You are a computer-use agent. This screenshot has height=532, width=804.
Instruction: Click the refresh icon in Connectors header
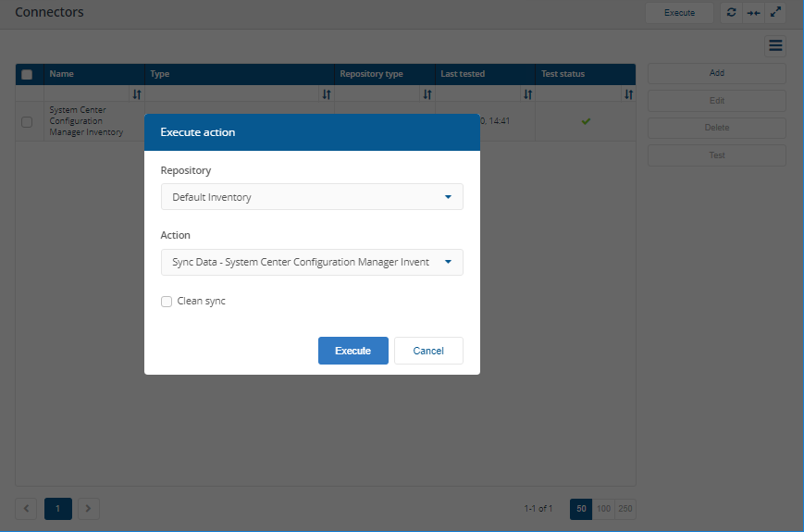pyautogui.click(x=732, y=13)
